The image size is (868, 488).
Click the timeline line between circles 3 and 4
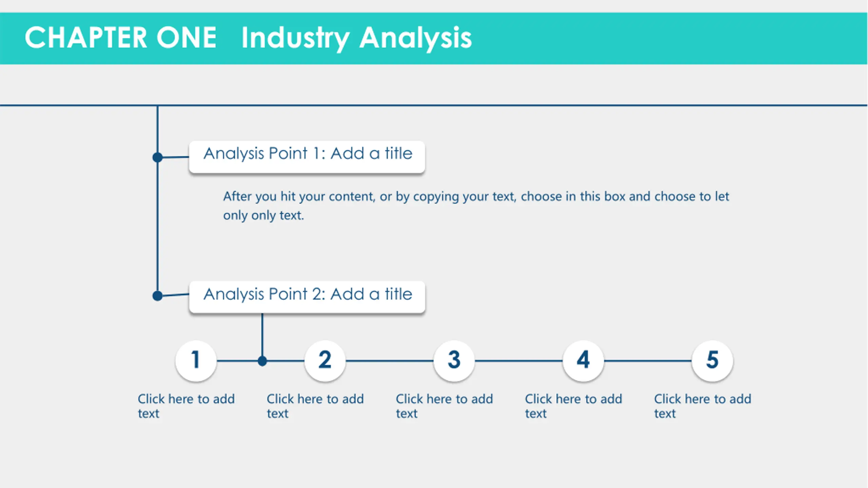click(519, 361)
